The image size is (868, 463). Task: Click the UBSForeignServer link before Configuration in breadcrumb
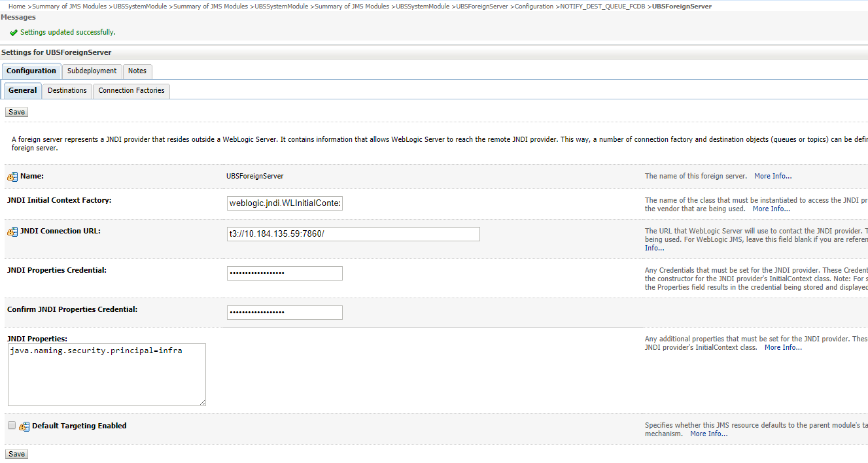[482, 6]
